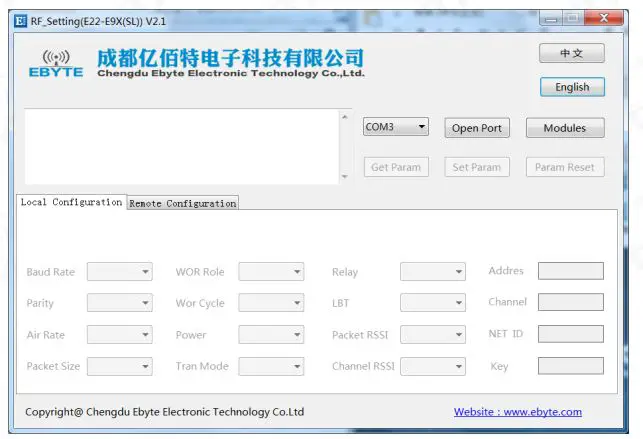Open the Channel RSSI dropdown

[x=433, y=366]
